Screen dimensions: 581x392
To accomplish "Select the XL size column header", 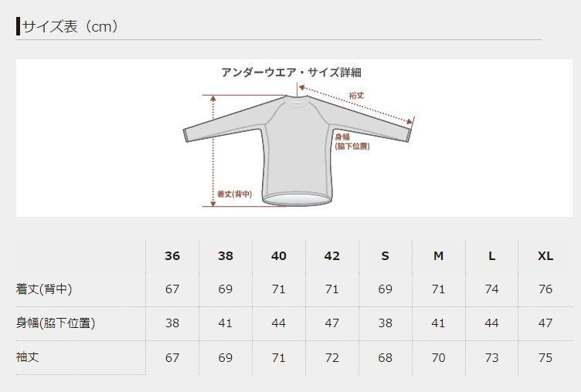I will point(545,256).
